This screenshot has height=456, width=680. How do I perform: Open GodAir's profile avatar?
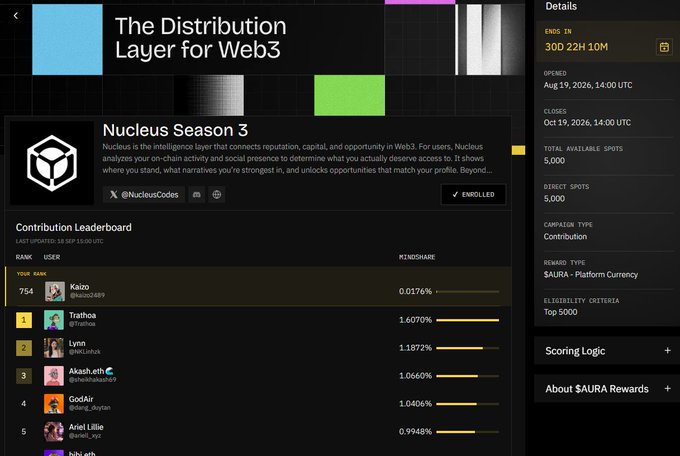54,404
